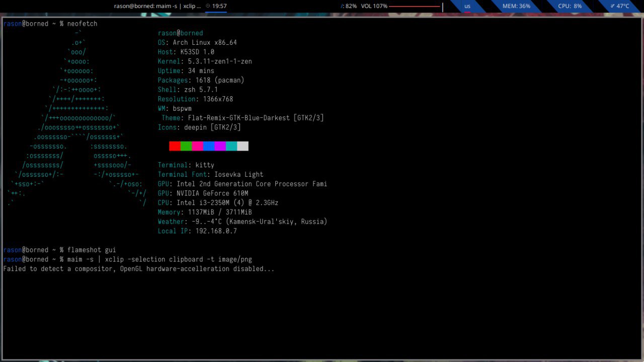
Task: Click the blue color block in neofetch palette
Action: coord(209,146)
